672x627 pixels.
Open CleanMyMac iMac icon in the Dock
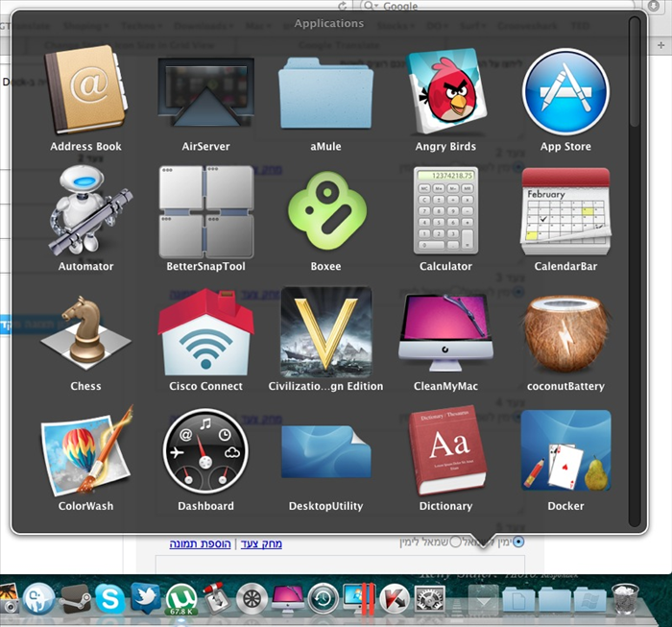coord(288,599)
